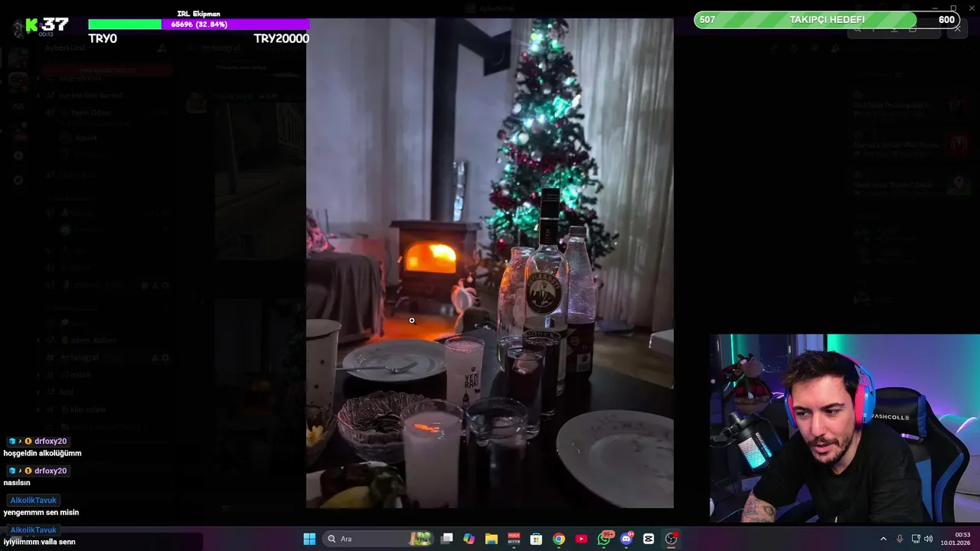Viewport: 980px width, 551px height.
Task: Click the streamer webcam overlay
Action: point(844,428)
